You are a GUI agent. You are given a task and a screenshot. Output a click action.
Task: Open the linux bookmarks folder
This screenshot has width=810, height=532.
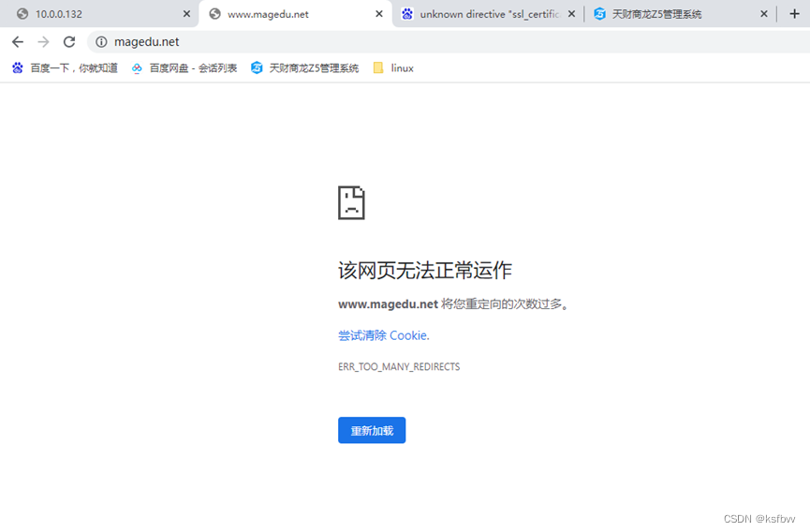coord(393,68)
